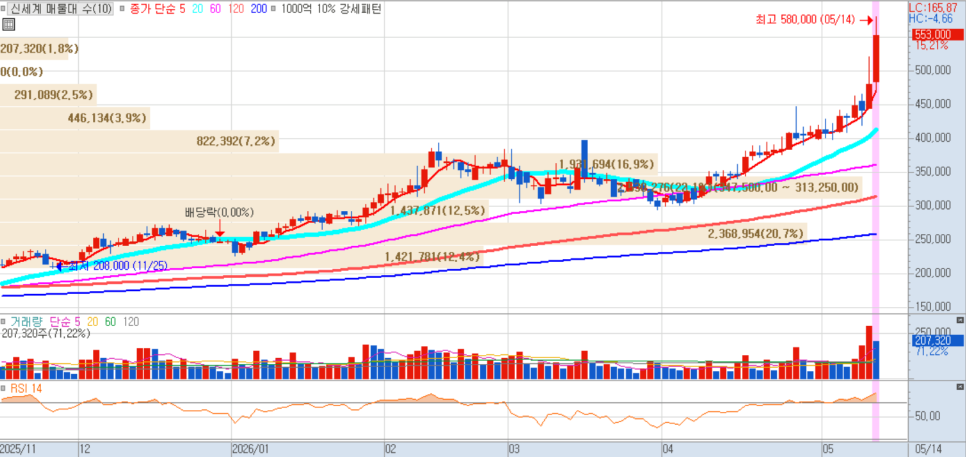Viewport: 966px width, 457px height.
Task: Click the square marker before 거래량 label
Action: coord(3,322)
